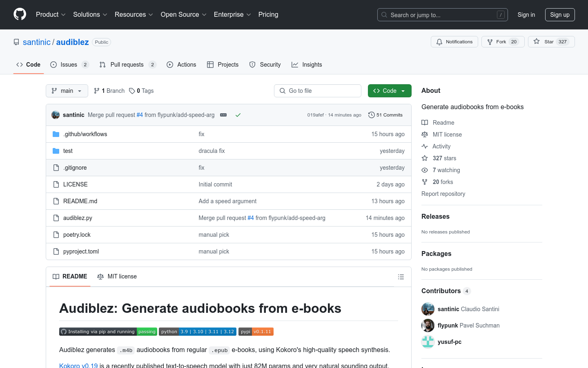This screenshot has height=368, width=588.
Task: Open poetry.lock file
Action: (x=77, y=235)
